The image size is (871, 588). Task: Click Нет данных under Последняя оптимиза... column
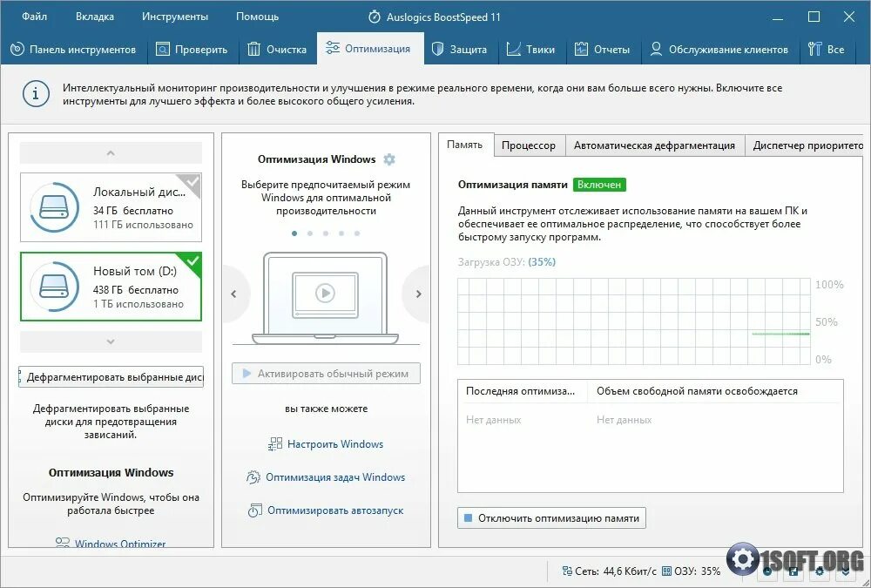493,420
